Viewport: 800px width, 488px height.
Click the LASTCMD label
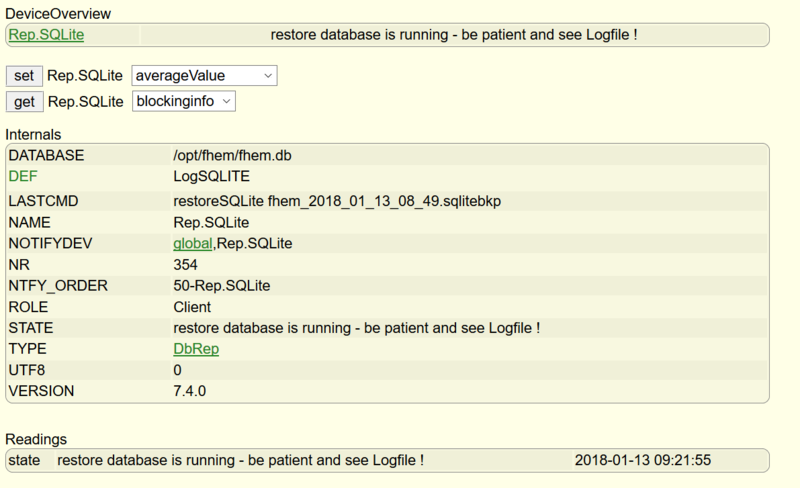[x=43, y=201]
